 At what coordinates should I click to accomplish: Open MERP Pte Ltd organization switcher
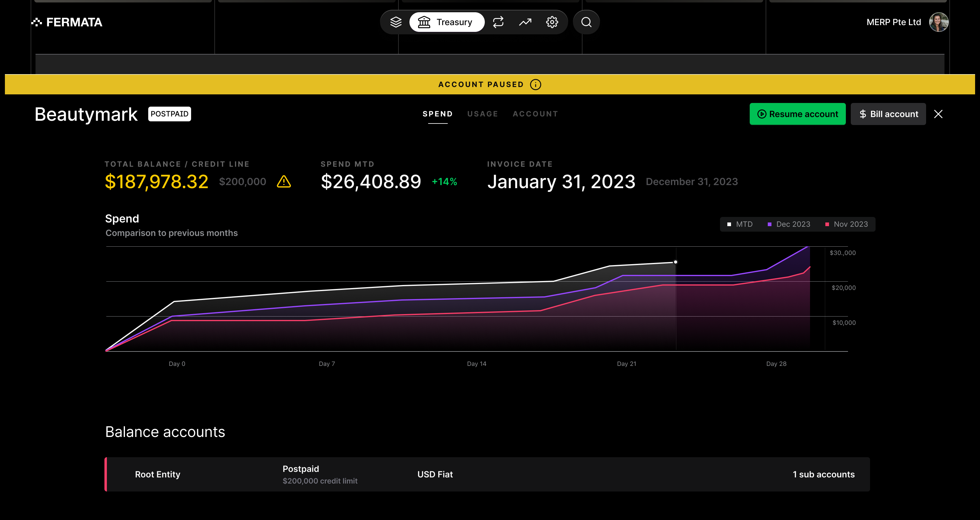(x=893, y=22)
